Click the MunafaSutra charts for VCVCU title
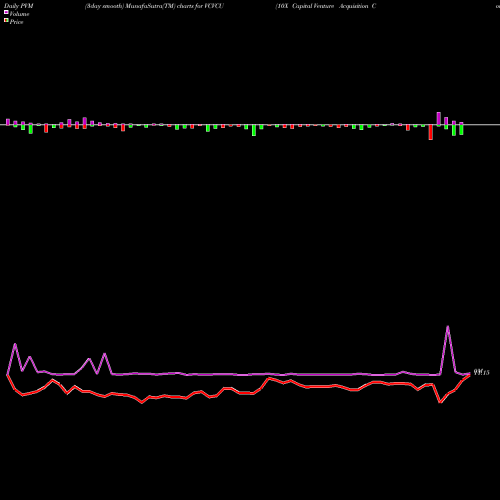The height and width of the screenshot is (500, 500). coord(154,6)
